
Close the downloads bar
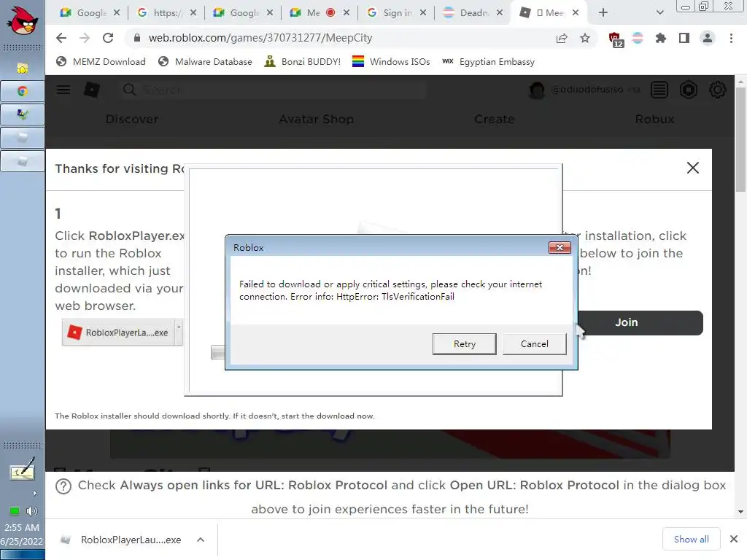(x=734, y=539)
